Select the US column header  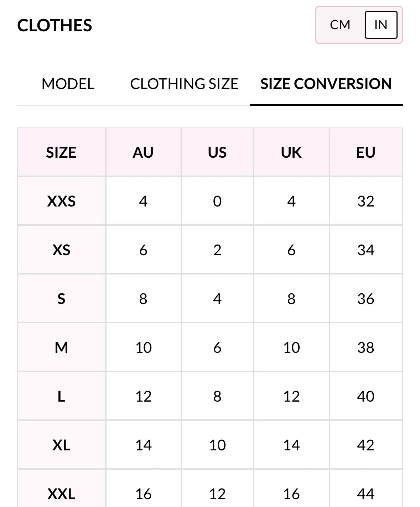pos(217,152)
